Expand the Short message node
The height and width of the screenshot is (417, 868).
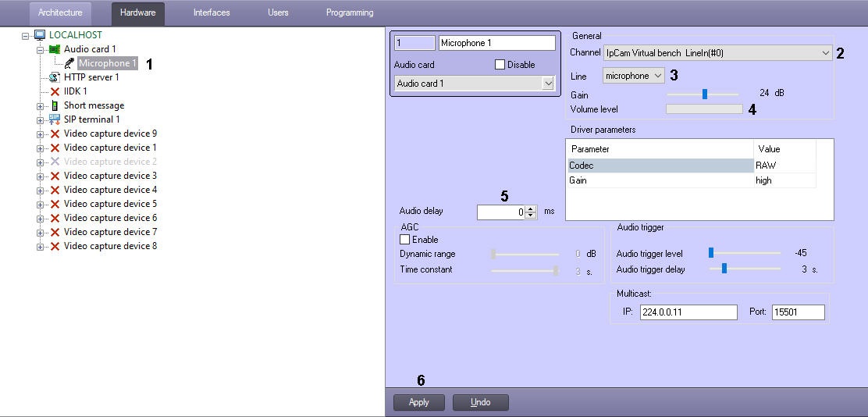40,106
